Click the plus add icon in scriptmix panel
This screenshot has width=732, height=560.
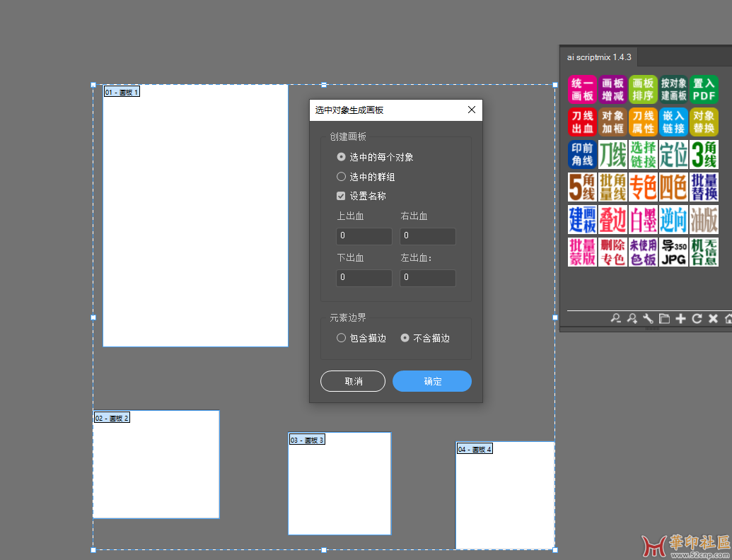(x=680, y=319)
